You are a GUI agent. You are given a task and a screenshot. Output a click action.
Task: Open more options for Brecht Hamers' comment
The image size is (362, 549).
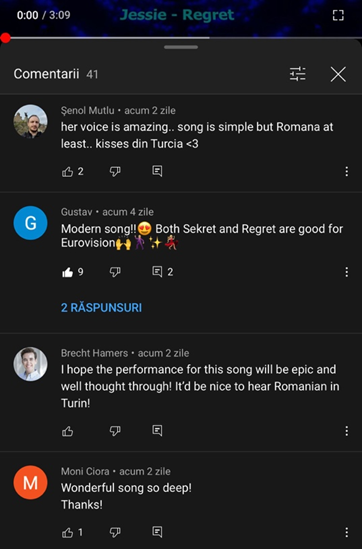(x=347, y=431)
